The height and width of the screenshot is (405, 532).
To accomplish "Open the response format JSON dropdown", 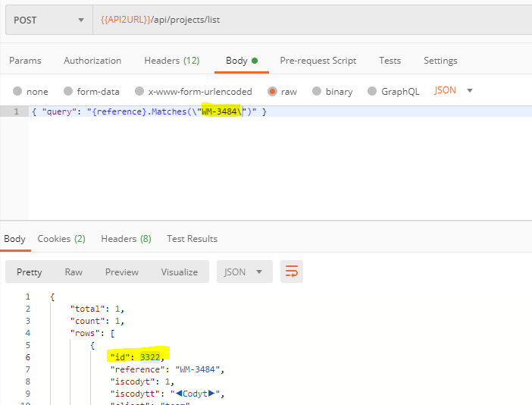I will click(x=243, y=272).
